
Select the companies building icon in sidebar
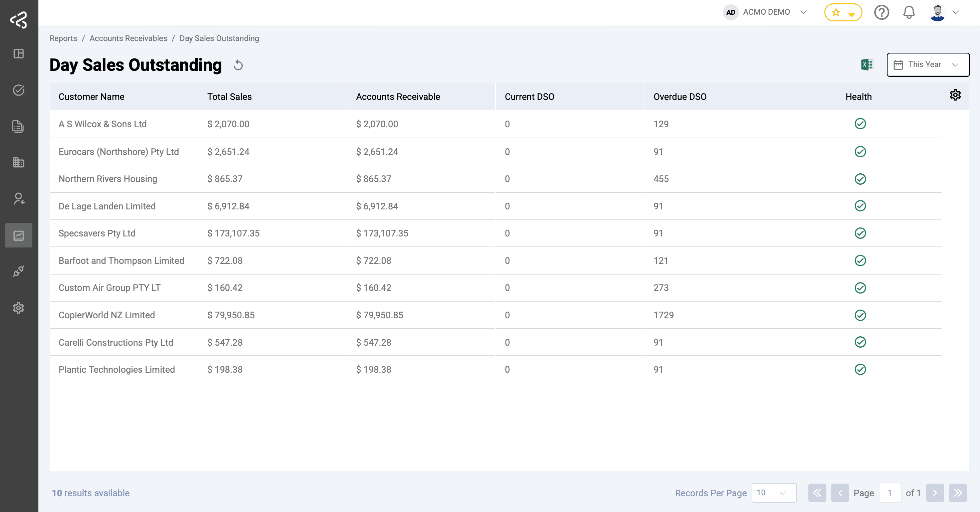pos(19,163)
